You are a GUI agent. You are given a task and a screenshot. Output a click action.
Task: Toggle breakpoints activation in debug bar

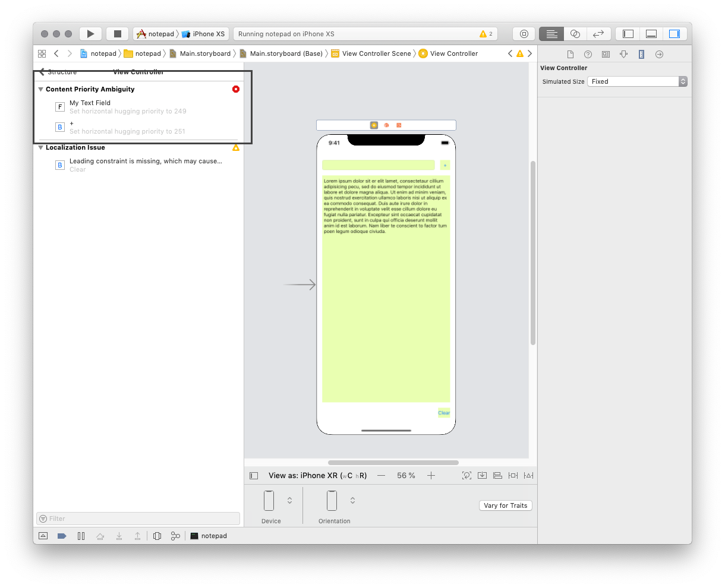click(x=62, y=536)
